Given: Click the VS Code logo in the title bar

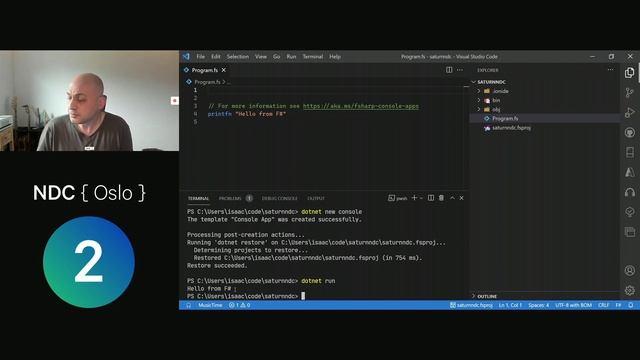Looking at the screenshot, I should [187, 56].
